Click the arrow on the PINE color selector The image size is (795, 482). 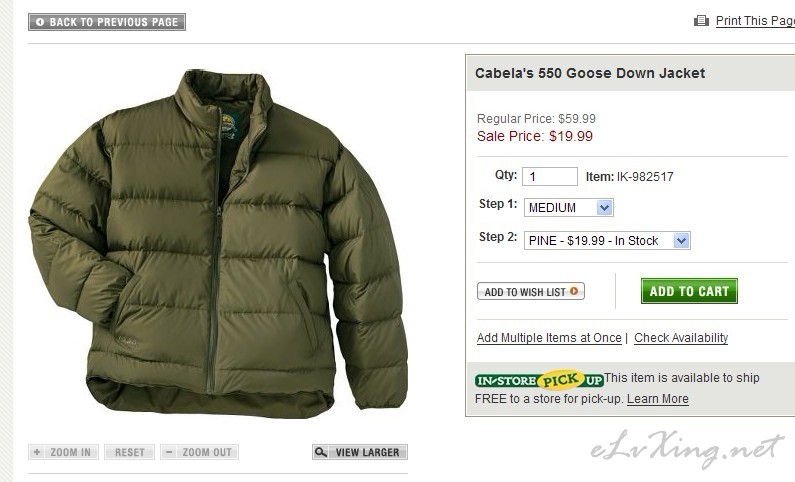tap(681, 241)
